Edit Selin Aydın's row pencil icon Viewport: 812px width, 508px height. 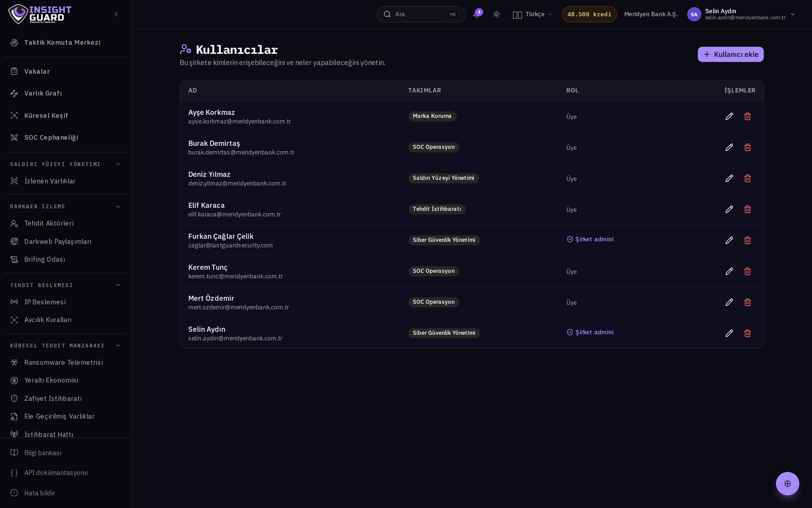[x=729, y=333]
